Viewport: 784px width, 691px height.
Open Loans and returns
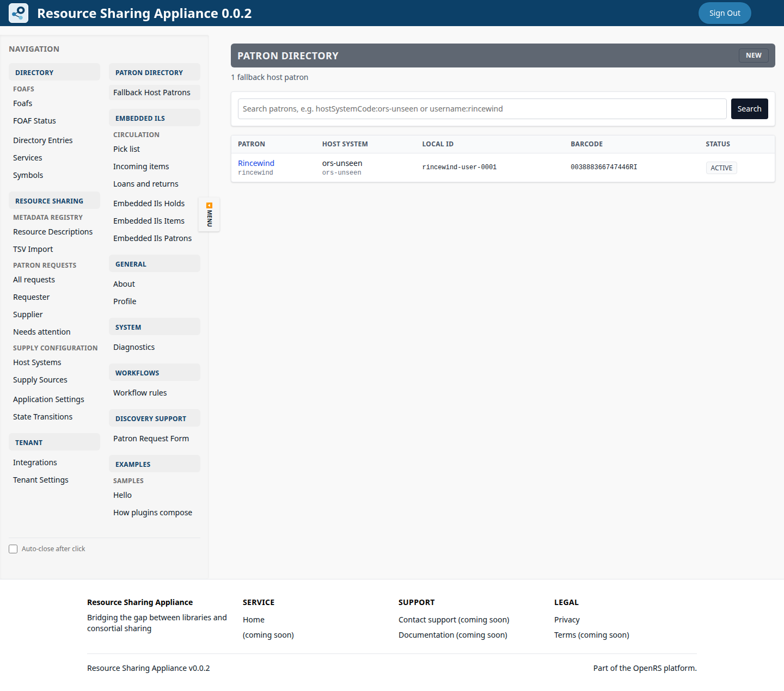coord(146,184)
